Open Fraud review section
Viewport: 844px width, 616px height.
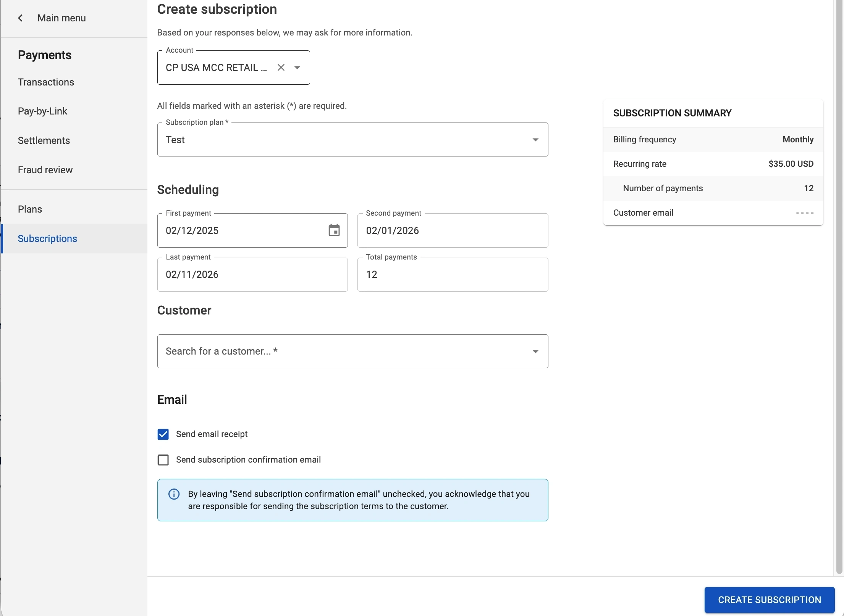coord(45,170)
